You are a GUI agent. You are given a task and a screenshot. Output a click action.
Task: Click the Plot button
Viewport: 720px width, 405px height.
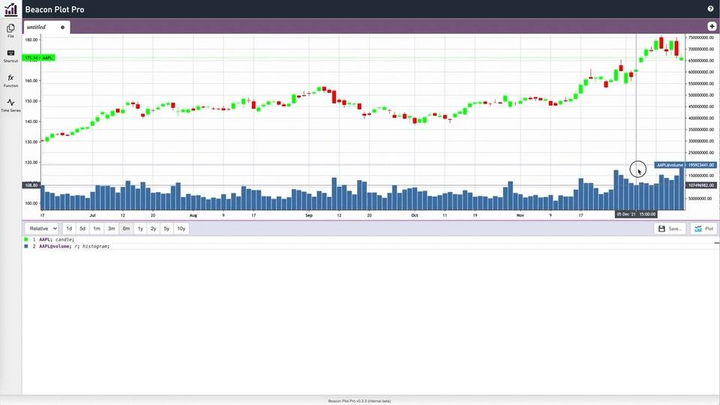click(704, 229)
